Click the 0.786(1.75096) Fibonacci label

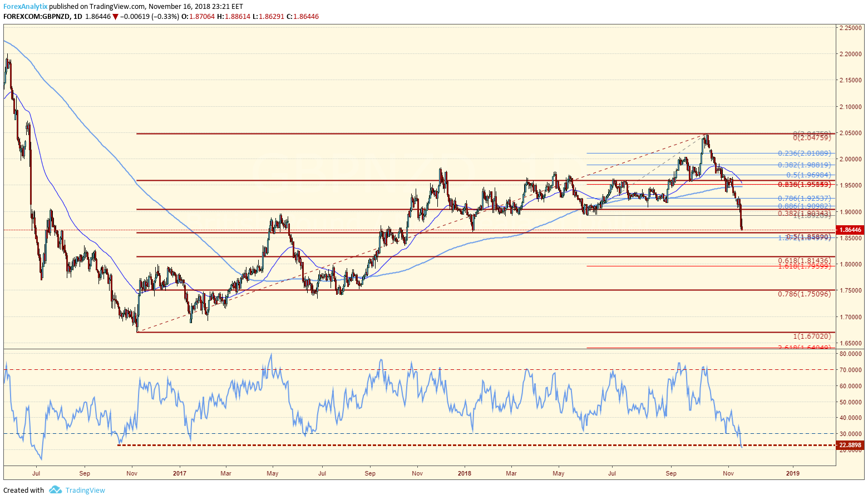pyautogui.click(x=804, y=293)
